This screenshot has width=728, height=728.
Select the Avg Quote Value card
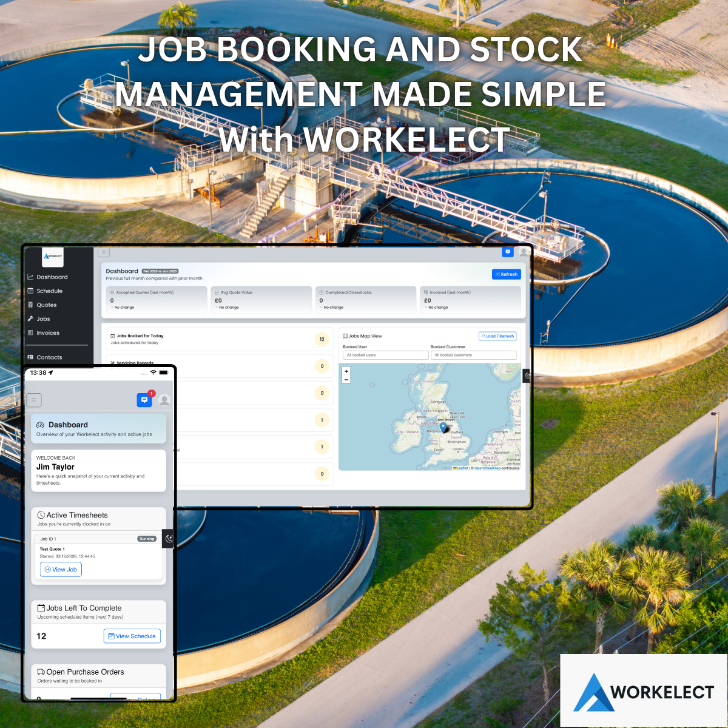(x=261, y=300)
